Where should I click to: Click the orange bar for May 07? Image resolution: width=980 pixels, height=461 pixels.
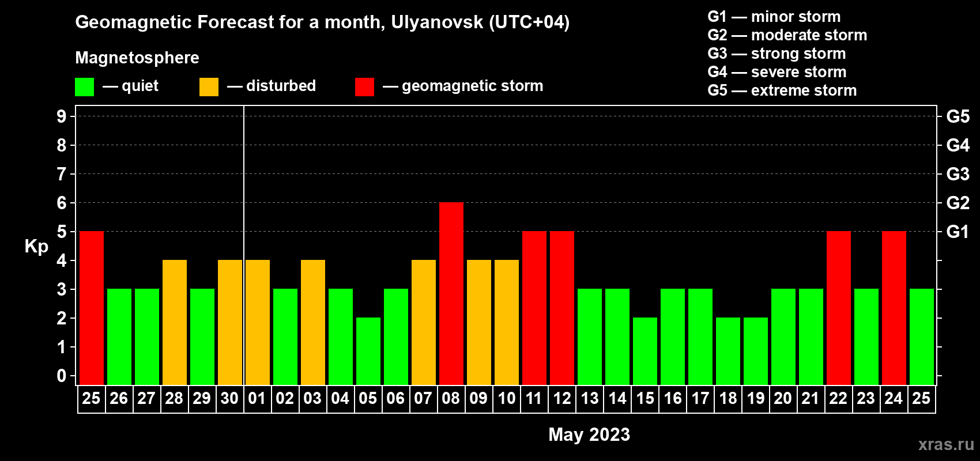pyautogui.click(x=424, y=323)
